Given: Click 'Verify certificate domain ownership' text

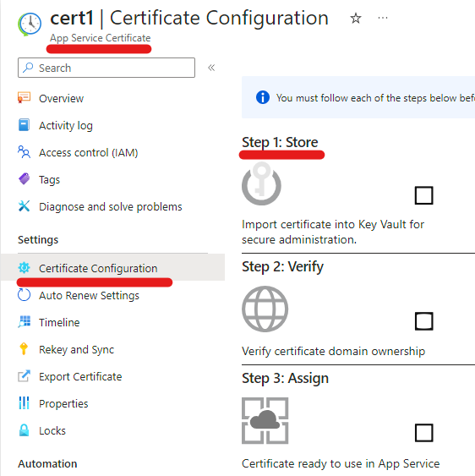Looking at the screenshot, I should click(x=333, y=351).
